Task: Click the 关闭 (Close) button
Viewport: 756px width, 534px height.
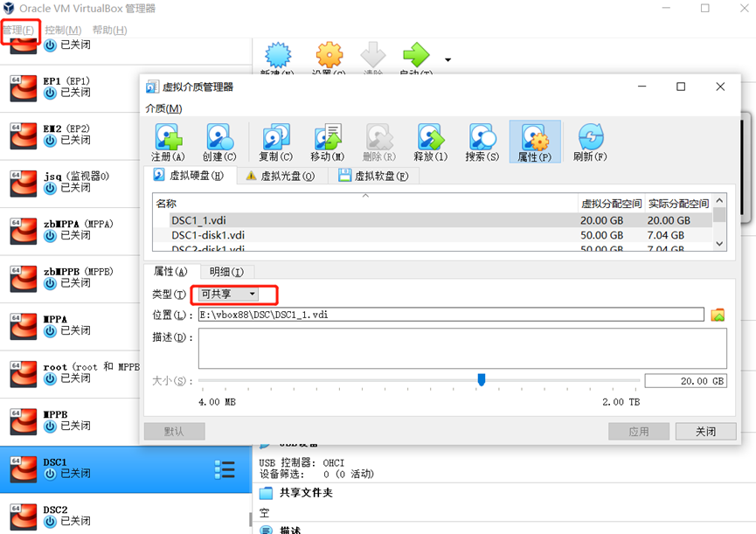Action: [x=705, y=432]
